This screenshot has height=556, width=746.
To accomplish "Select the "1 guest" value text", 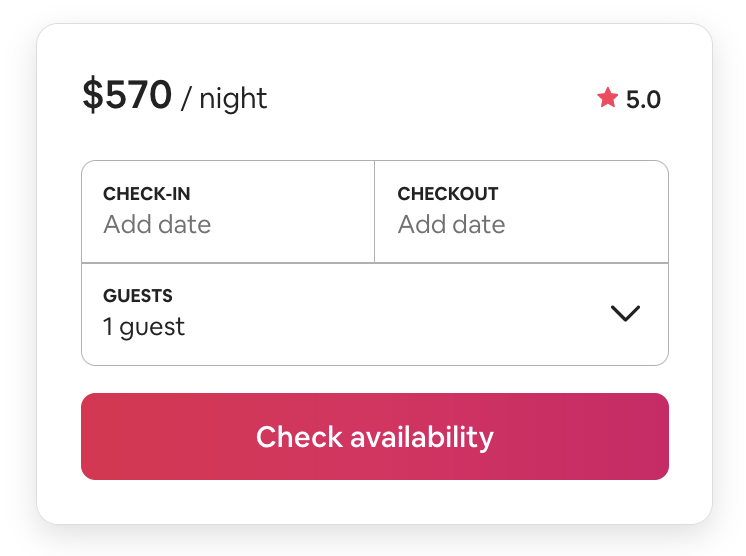I will click(x=144, y=327).
